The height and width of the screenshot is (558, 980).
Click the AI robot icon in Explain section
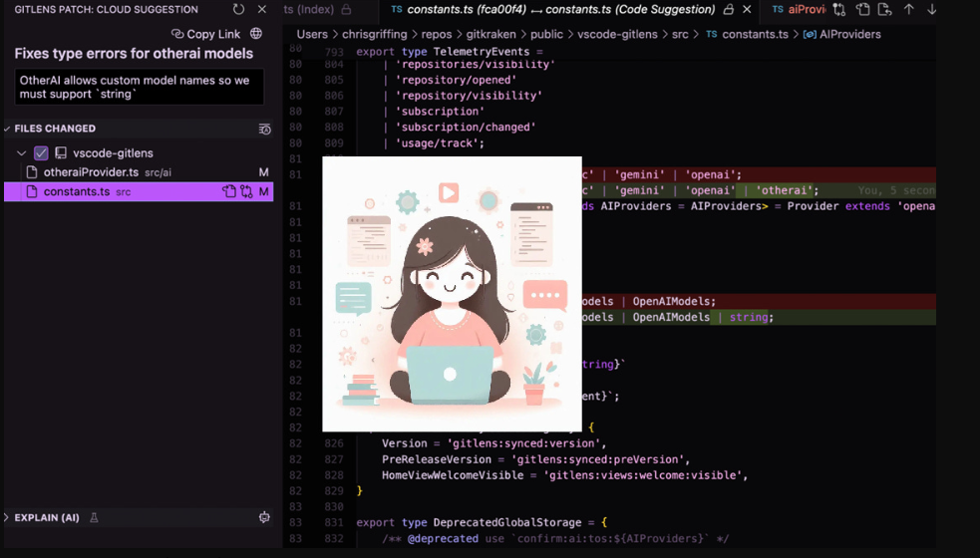click(264, 518)
